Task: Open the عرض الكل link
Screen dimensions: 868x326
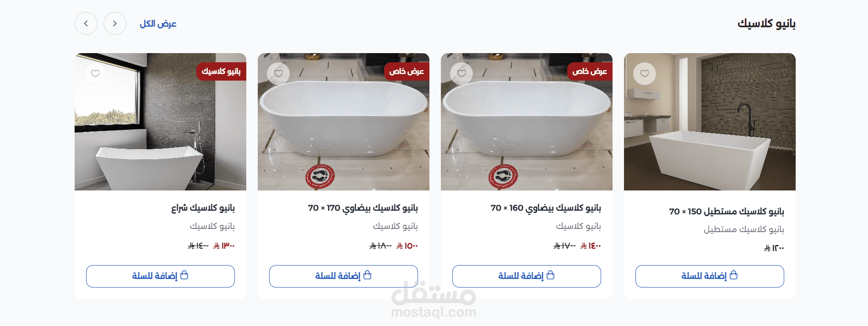Action: click(x=158, y=23)
